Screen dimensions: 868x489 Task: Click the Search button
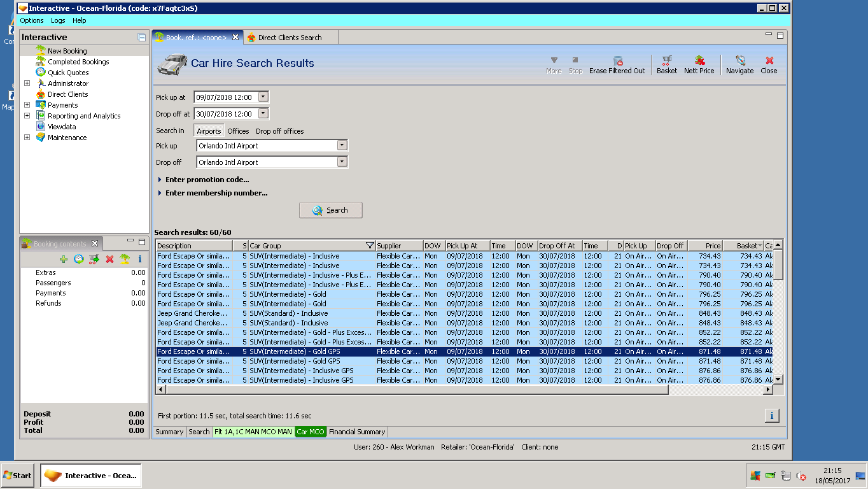tap(330, 210)
